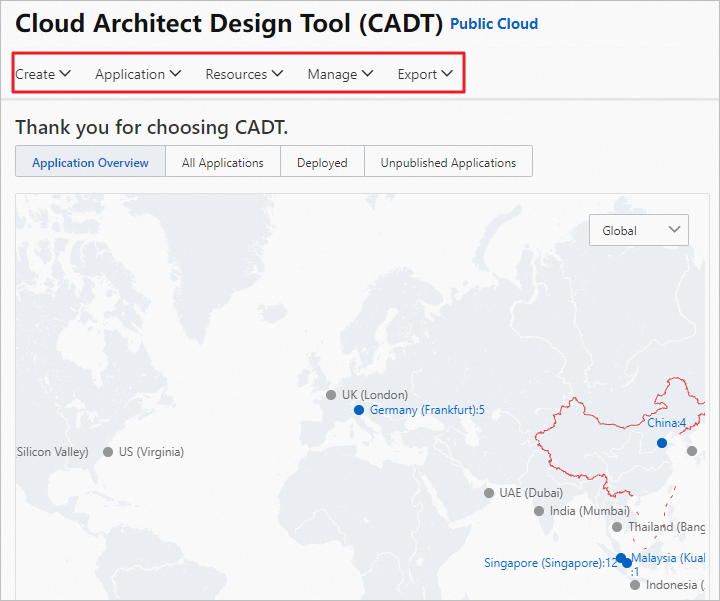Expand the Manage dropdown menu
720x601 pixels.
pyautogui.click(x=340, y=74)
